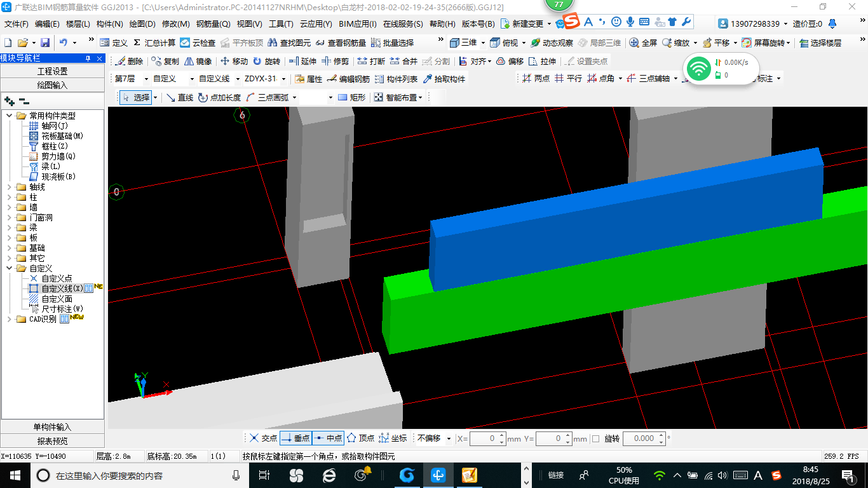This screenshot has width=868, height=488.
Task: Enable the 旋转 rotate checkbox
Action: point(595,438)
